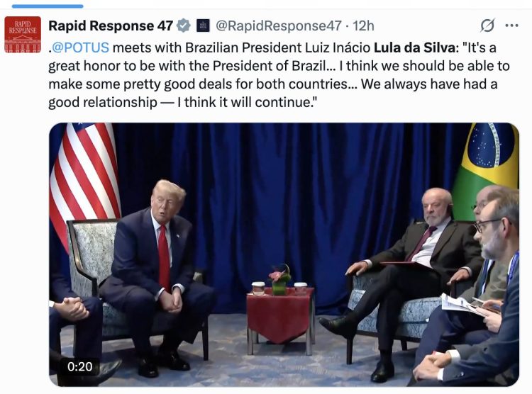Click the blue loading progress bar

coord(48,6)
